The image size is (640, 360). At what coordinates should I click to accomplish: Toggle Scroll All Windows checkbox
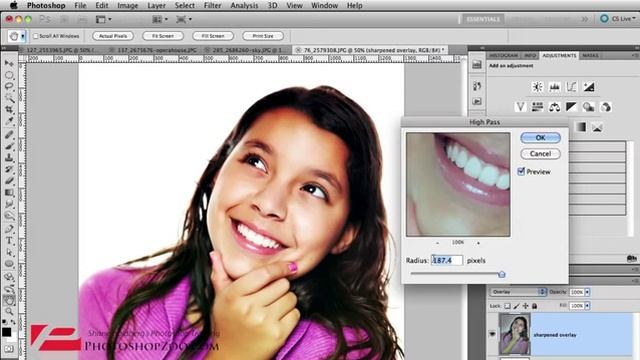tap(36, 36)
